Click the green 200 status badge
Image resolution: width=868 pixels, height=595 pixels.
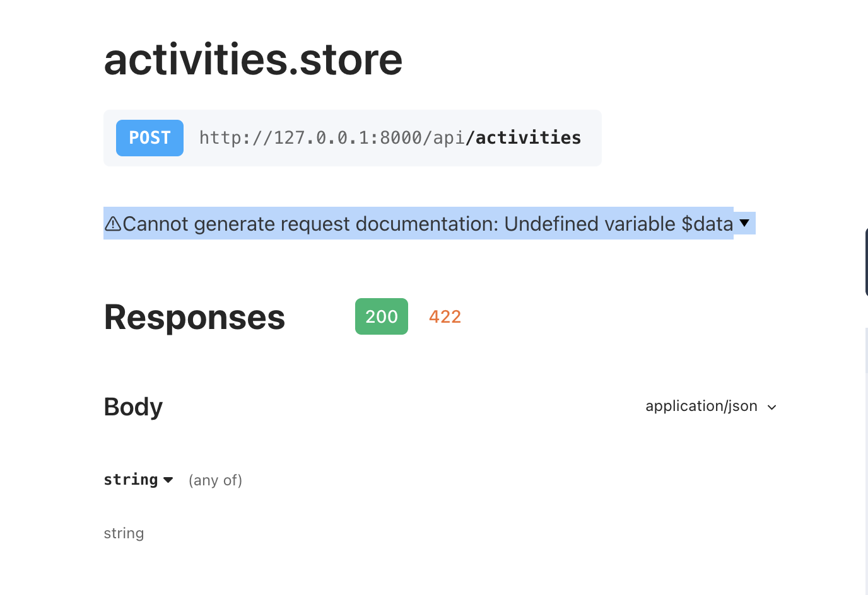(x=381, y=316)
